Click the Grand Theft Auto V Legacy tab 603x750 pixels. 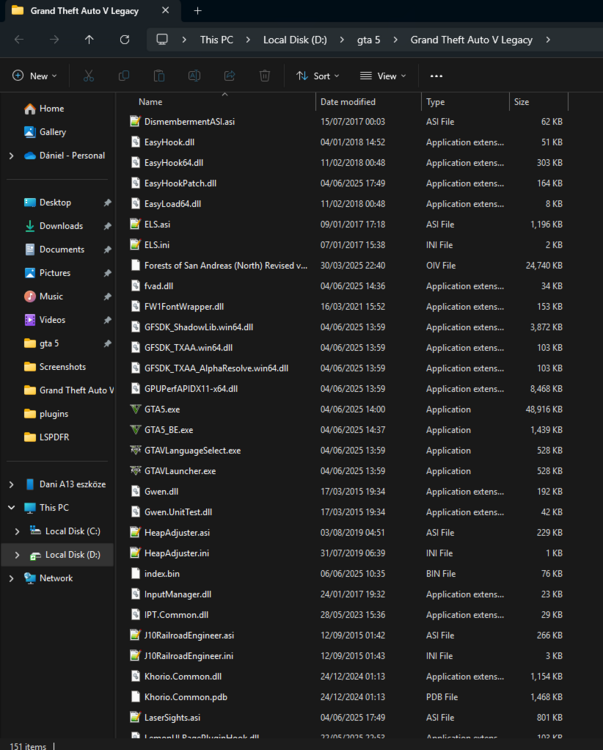pos(84,11)
